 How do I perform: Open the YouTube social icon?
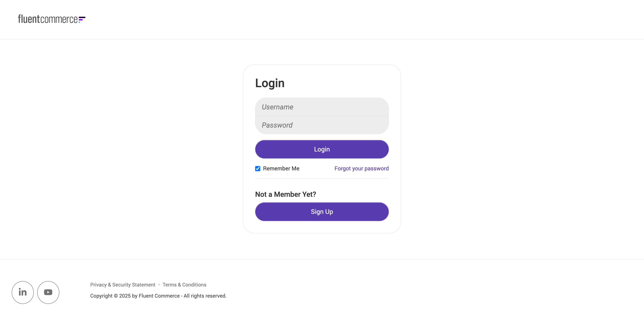[x=48, y=292]
